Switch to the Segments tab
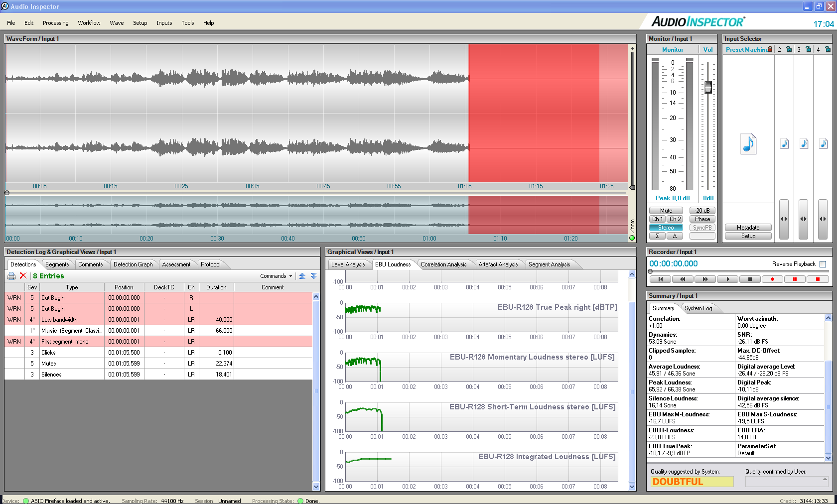The width and height of the screenshot is (837, 504). point(57,264)
